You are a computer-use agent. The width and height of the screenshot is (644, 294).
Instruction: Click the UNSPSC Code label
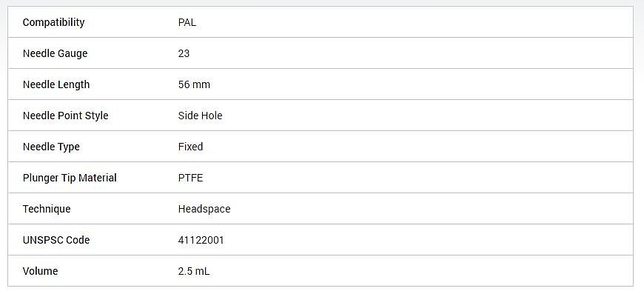[56, 240]
